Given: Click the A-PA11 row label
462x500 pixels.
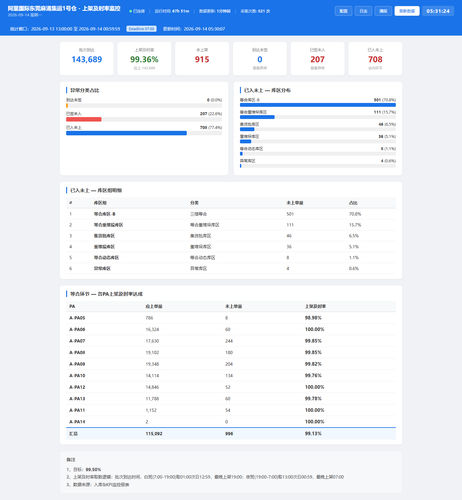Looking at the screenshot, I should tap(77, 410).
